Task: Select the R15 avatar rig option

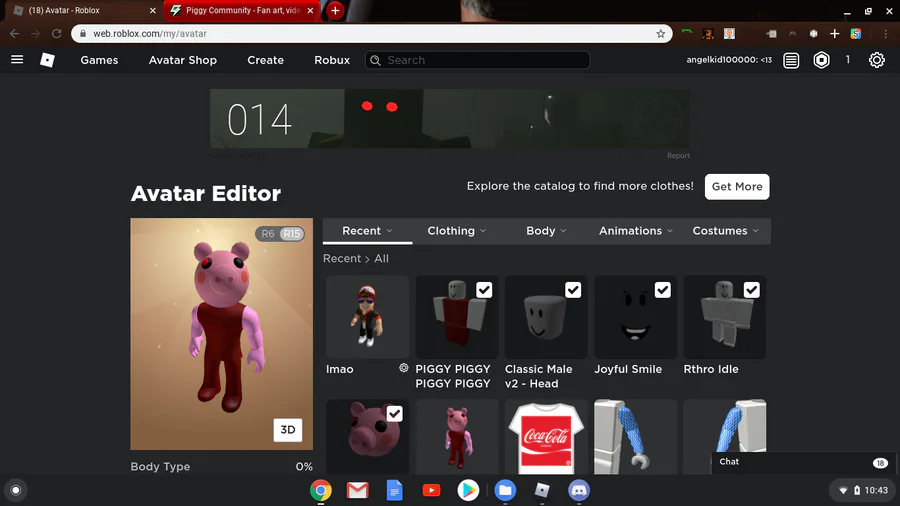Action: click(x=292, y=233)
